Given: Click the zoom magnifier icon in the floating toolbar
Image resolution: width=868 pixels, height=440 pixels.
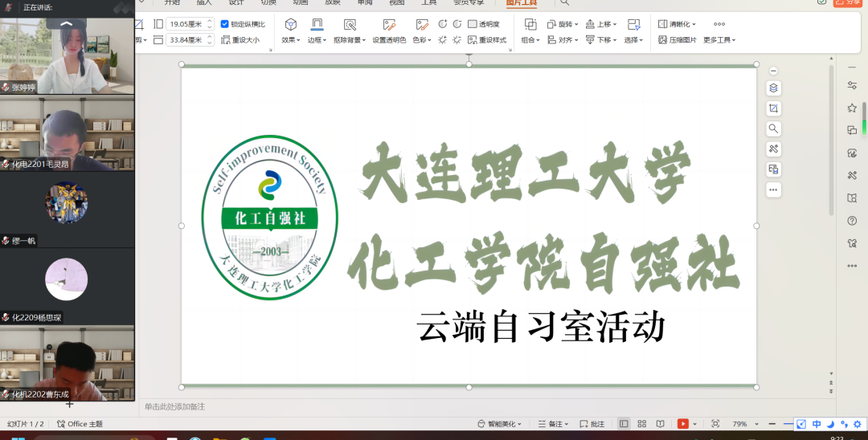Looking at the screenshot, I should pos(773,128).
